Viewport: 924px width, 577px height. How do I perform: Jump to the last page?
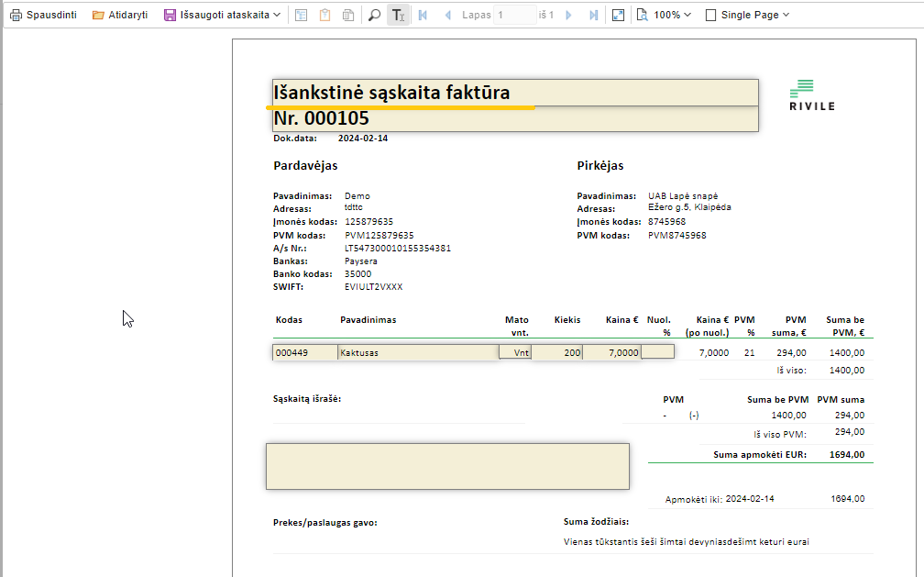tap(594, 16)
